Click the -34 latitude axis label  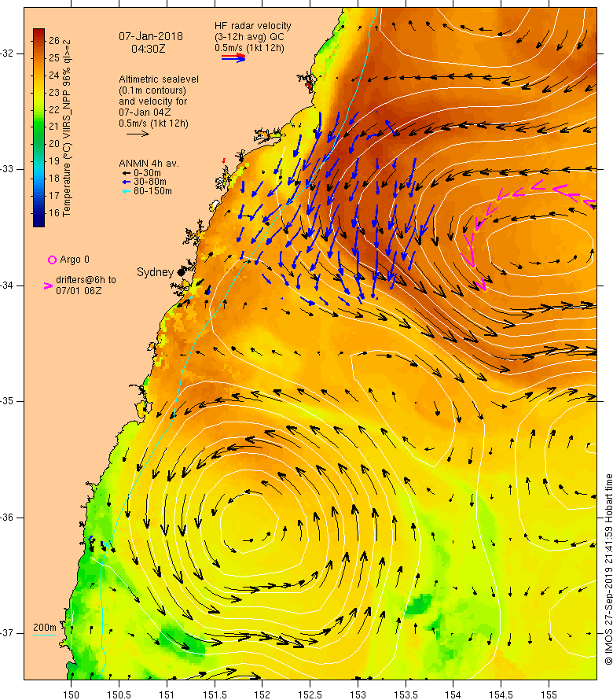pos(7,286)
